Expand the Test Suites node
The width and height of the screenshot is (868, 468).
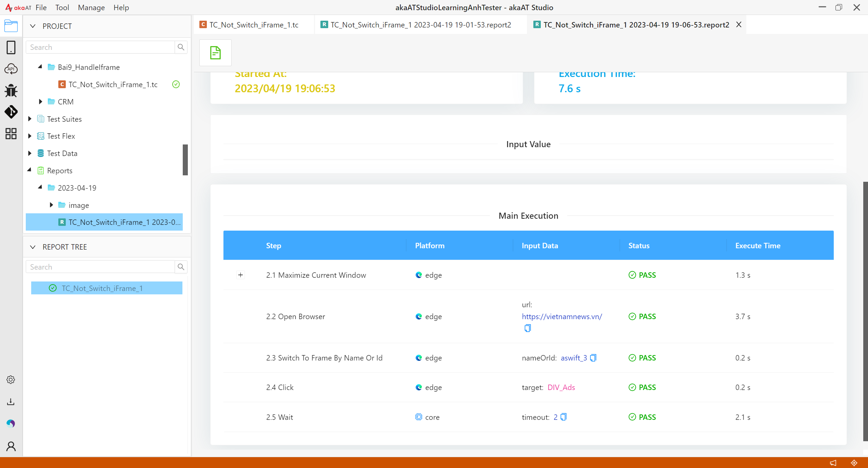click(x=30, y=119)
